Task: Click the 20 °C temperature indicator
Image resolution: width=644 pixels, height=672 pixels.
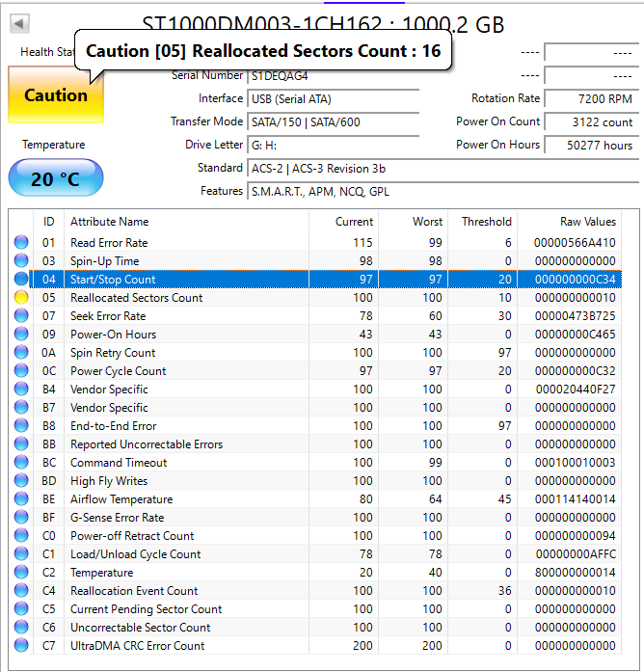Action: (56, 177)
